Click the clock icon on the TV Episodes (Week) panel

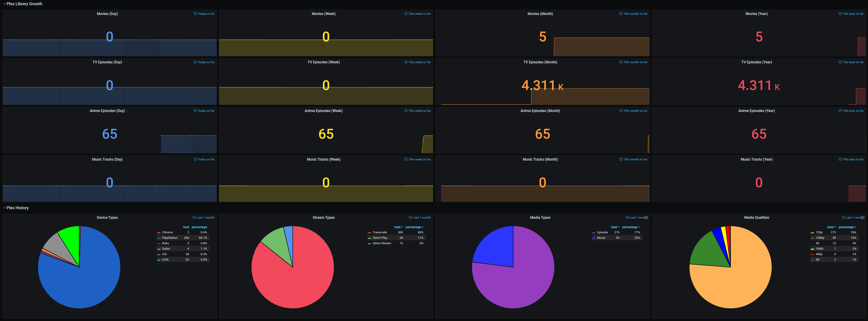(406, 62)
